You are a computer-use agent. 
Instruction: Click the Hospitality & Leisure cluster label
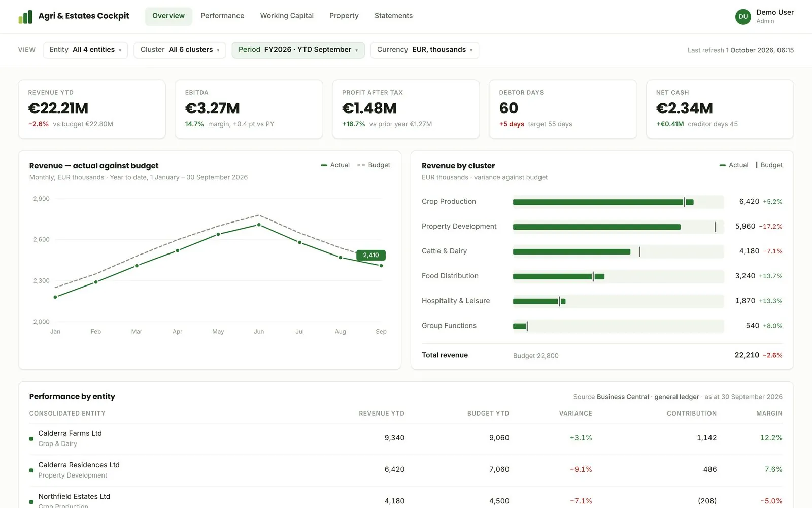point(456,301)
